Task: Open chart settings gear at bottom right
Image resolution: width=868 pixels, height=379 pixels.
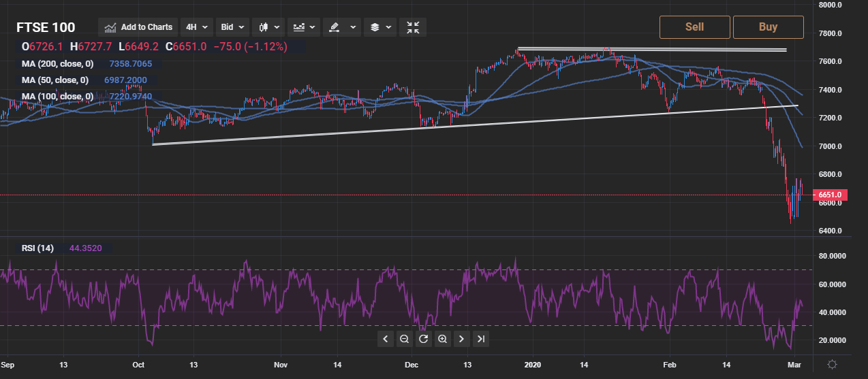Action: point(831,365)
